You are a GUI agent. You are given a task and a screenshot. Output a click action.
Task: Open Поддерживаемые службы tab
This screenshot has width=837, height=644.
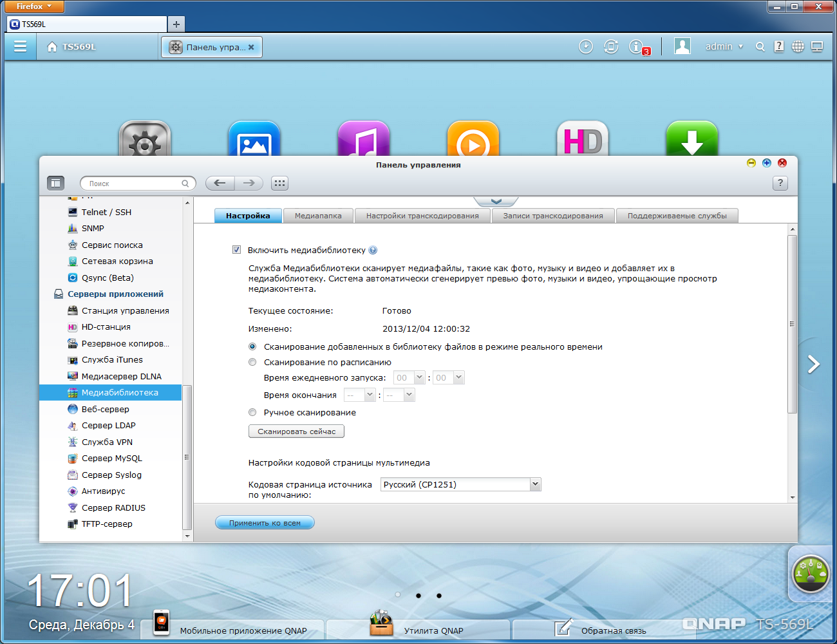(677, 216)
